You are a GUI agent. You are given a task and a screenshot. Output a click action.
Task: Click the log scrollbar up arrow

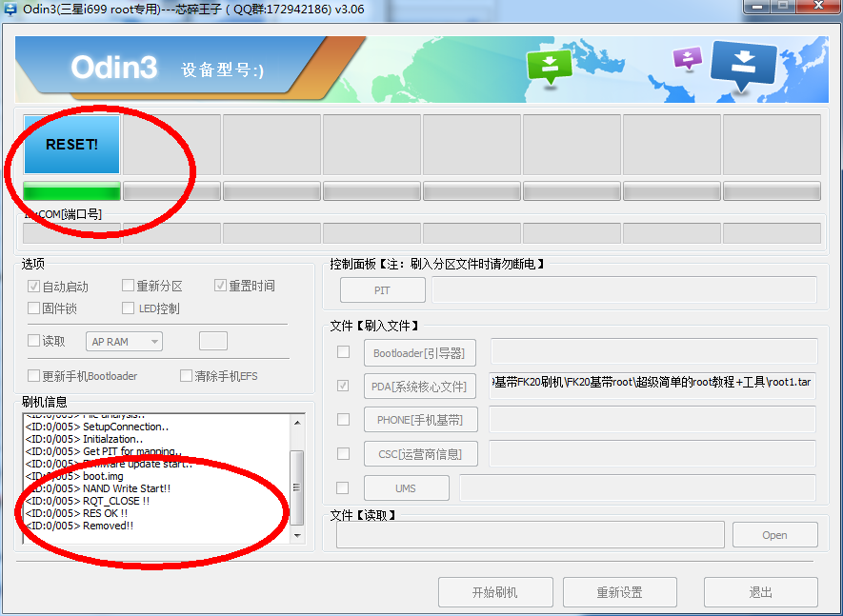point(297,423)
